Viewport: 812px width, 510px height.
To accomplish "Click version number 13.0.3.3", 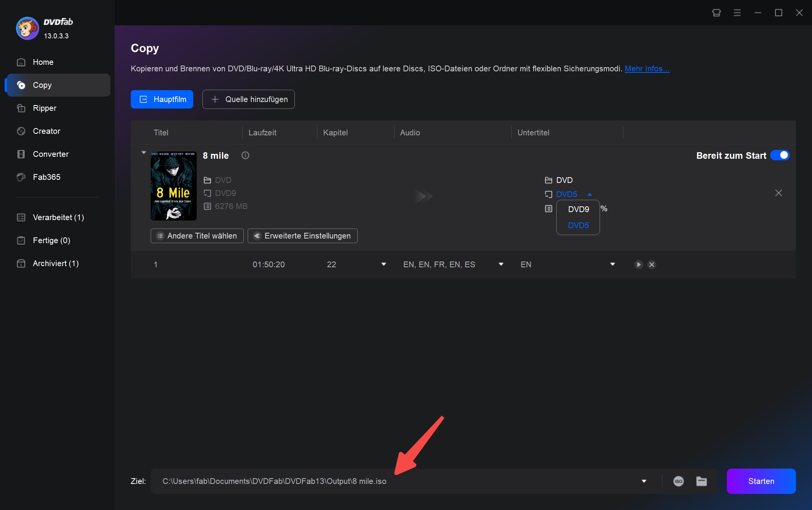I will [56, 36].
